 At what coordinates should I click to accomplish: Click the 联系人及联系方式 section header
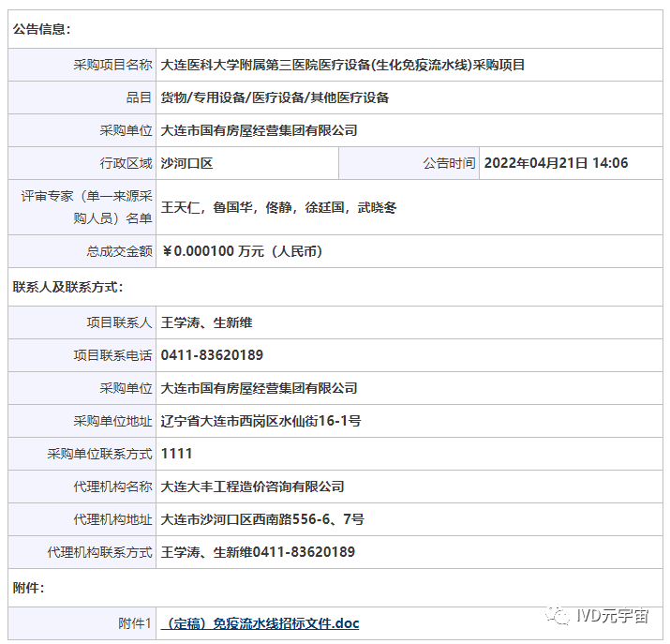(67, 287)
